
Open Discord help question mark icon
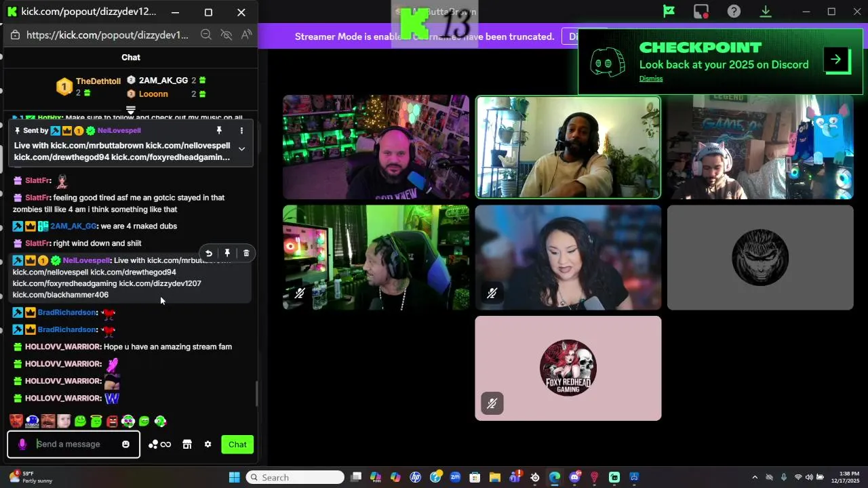click(x=734, y=12)
